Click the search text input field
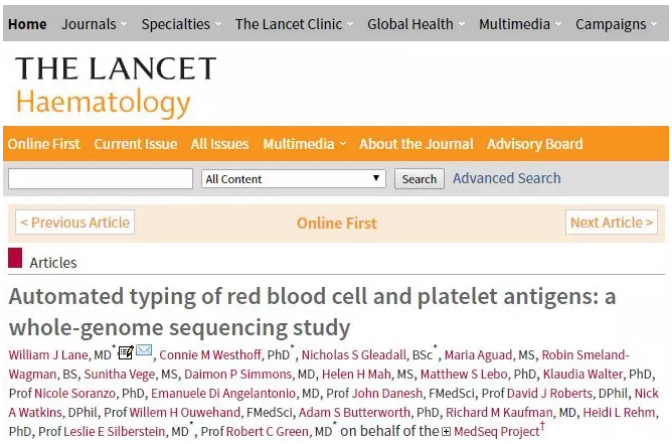The image size is (672, 444). [x=100, y=179]
